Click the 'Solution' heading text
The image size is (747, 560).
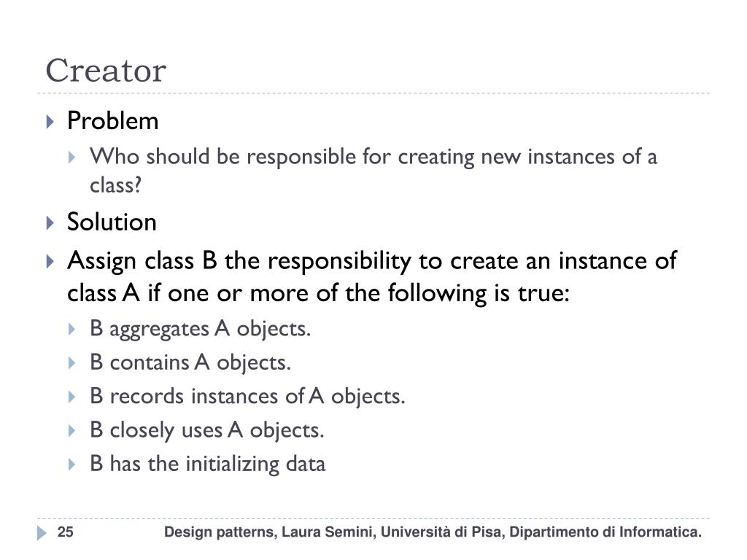112,222
